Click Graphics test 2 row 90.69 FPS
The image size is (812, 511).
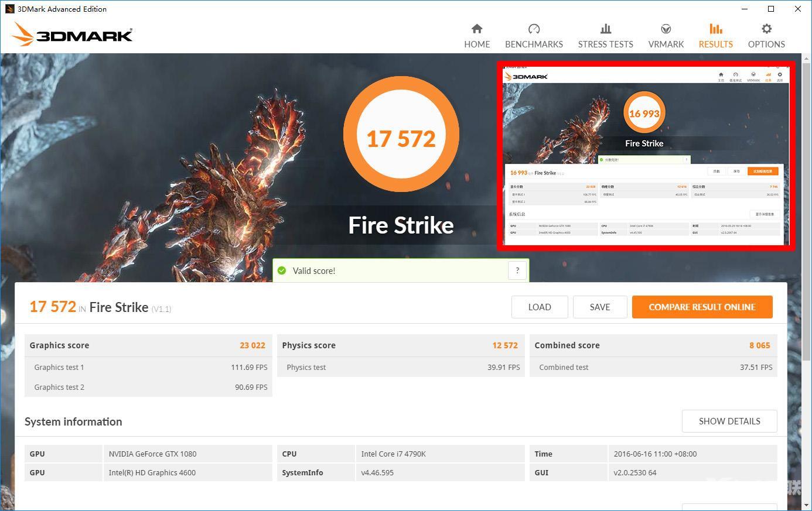(x=148, y=387)
